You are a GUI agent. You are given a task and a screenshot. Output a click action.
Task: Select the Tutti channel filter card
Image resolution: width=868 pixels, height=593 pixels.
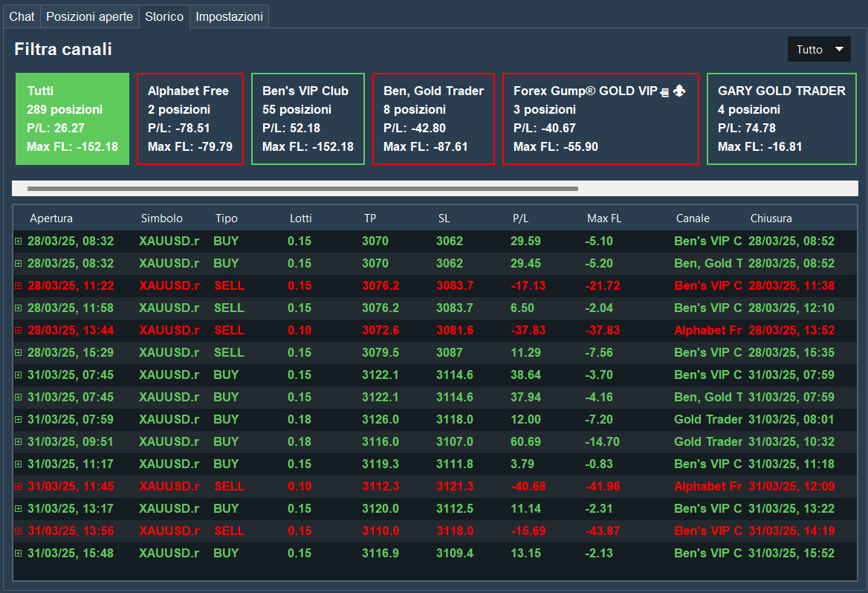(72, 119)
